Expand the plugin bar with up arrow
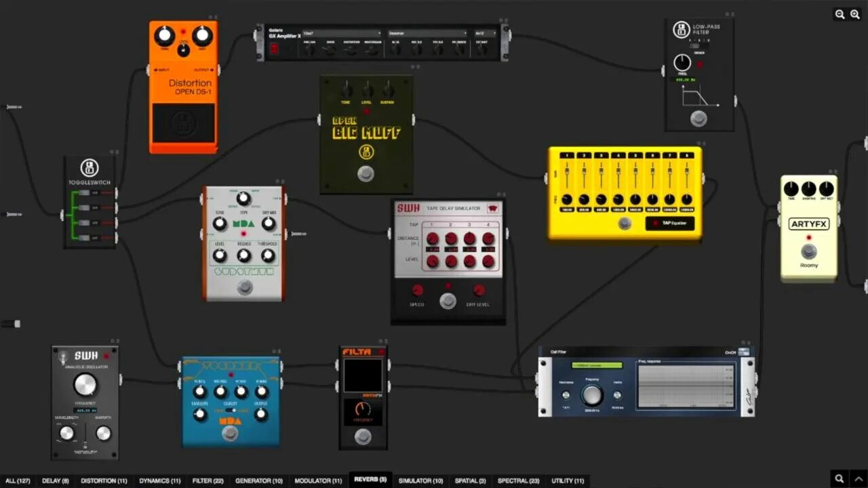The image size is (868, 488). 858,479
